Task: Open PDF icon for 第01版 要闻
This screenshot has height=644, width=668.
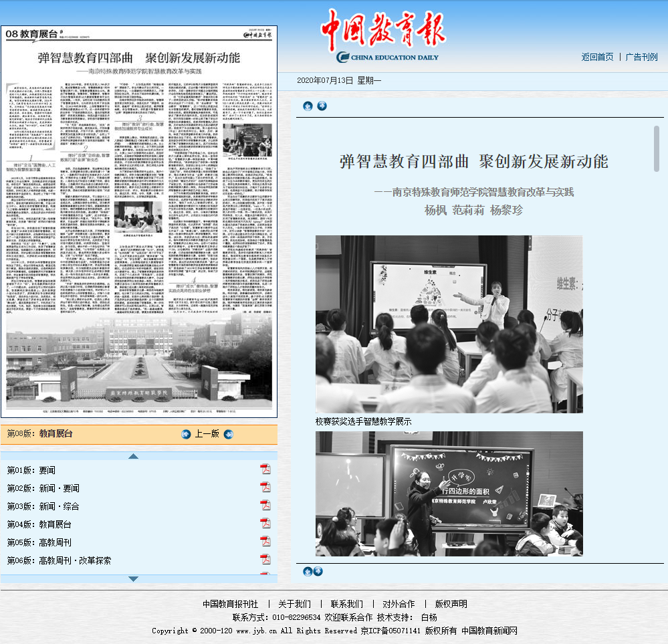Action: 265,469
